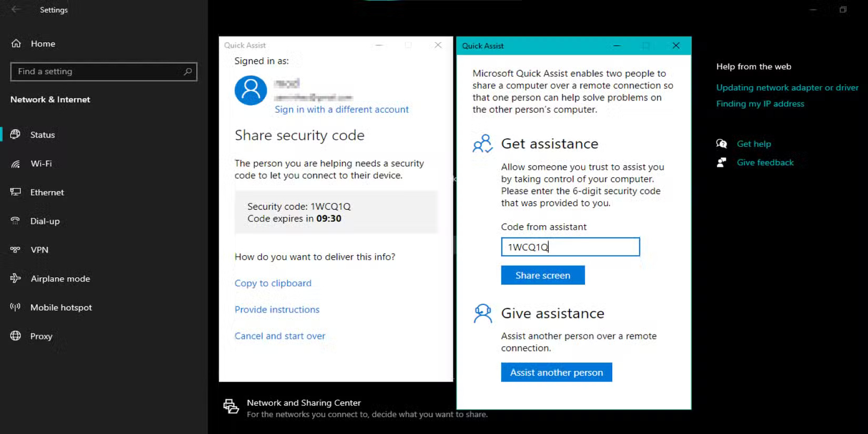Click the Network and Sharing Center icon
Viewport: 868px width, 434px height.
point(231,406)
